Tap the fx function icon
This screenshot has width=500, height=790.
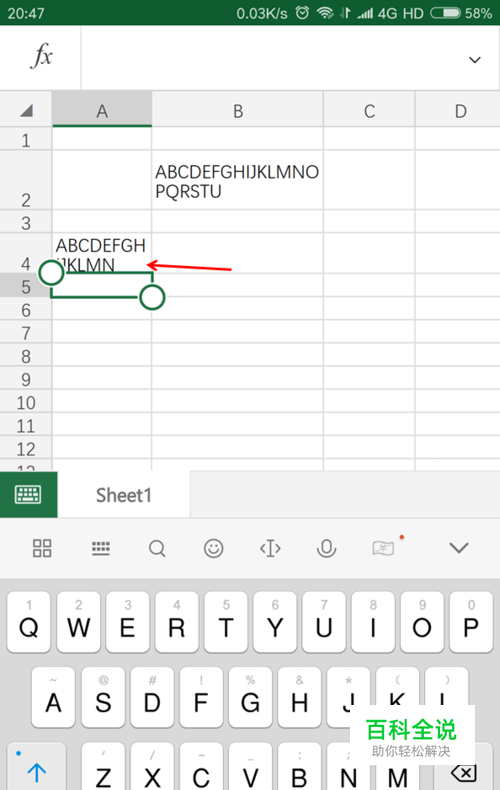(41, 56)
